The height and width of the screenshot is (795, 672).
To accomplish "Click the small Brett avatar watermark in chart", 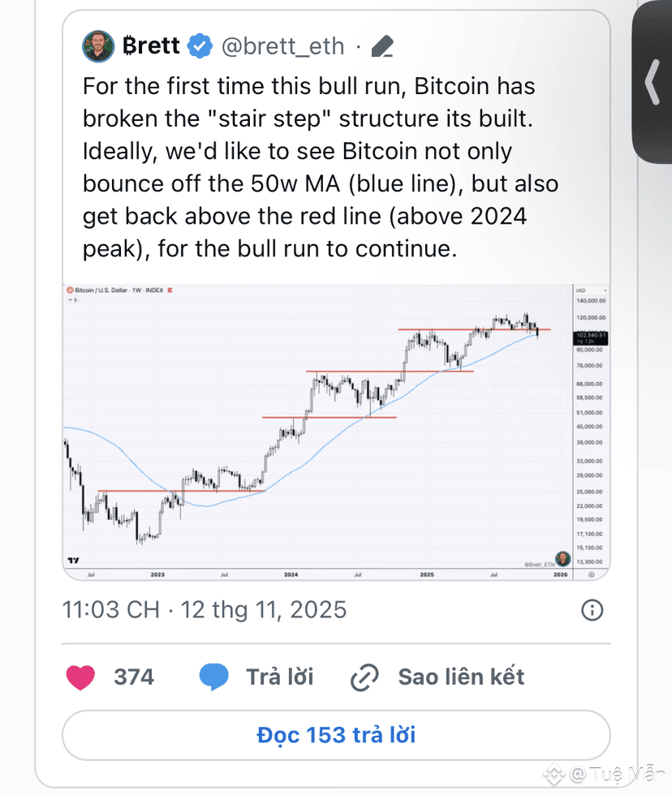I will [562, 559].
